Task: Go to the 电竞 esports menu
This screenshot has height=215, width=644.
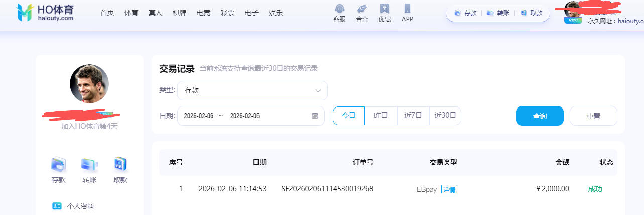Action: click(203, 13)
